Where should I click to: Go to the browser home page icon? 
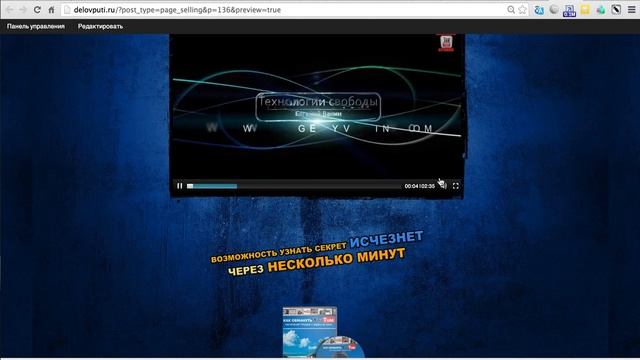coord(51,10)
